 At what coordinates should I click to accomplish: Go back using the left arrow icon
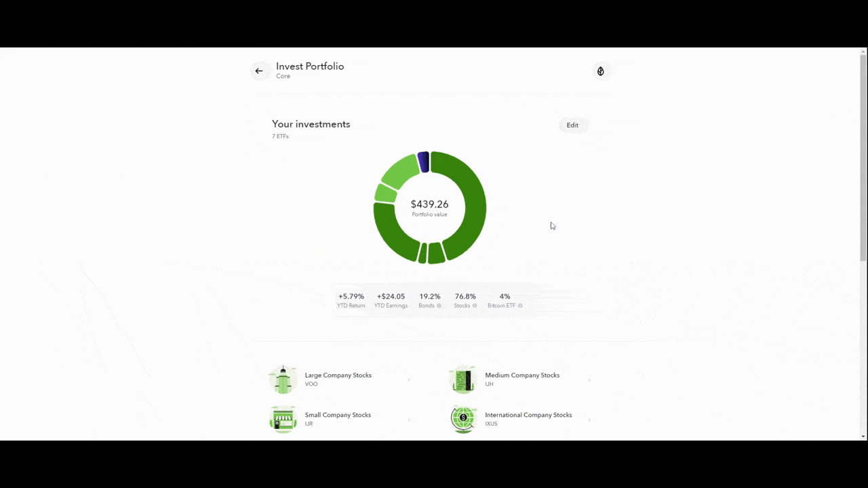tap(258, 70)
